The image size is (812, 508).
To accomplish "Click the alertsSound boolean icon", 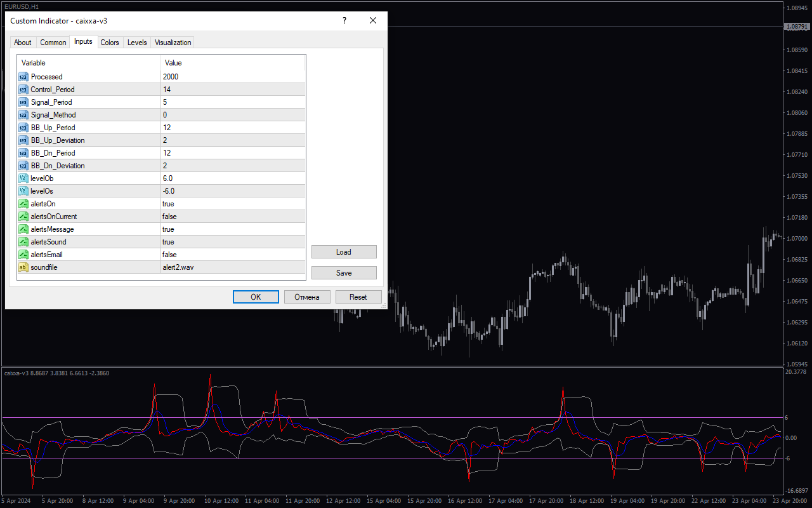I will click(23, 242).
